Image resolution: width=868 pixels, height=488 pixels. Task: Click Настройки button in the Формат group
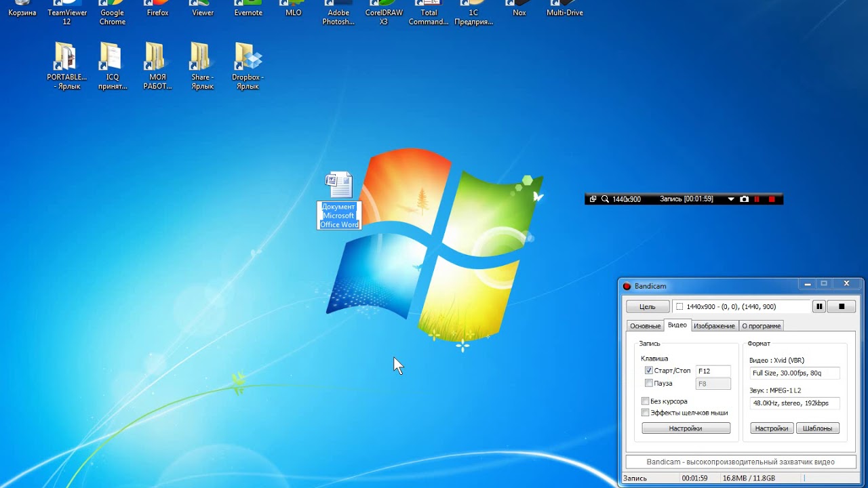click(x=772, y=428)
